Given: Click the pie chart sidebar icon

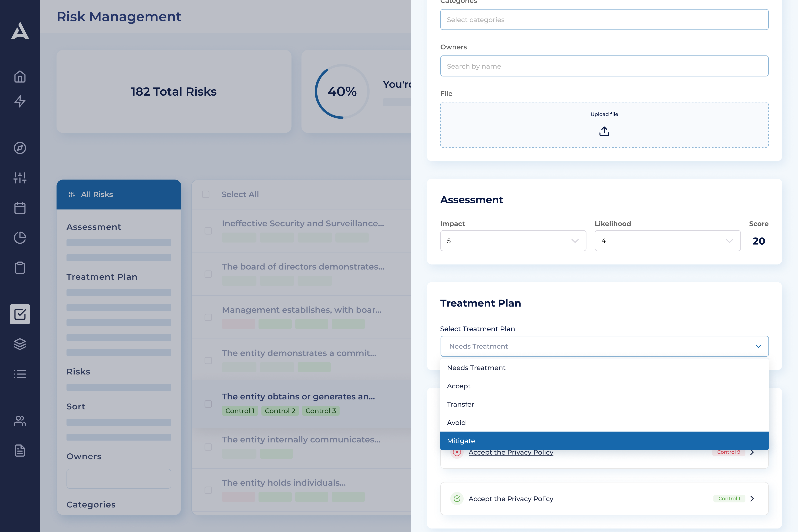Looking at the screenshot, I should tap(20, 238).
